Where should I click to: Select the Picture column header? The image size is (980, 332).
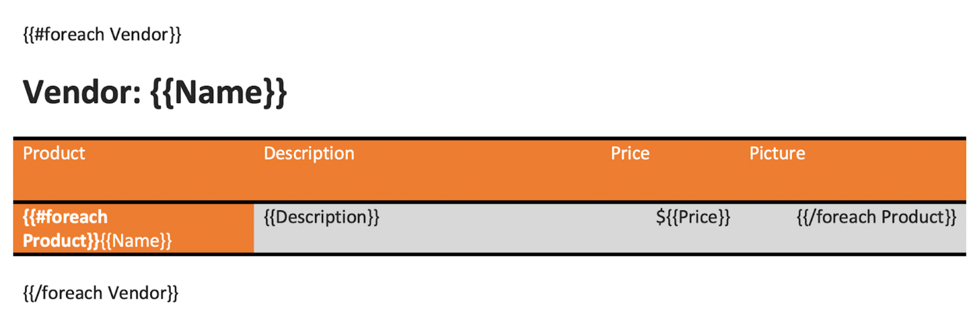tap(777, 153)
